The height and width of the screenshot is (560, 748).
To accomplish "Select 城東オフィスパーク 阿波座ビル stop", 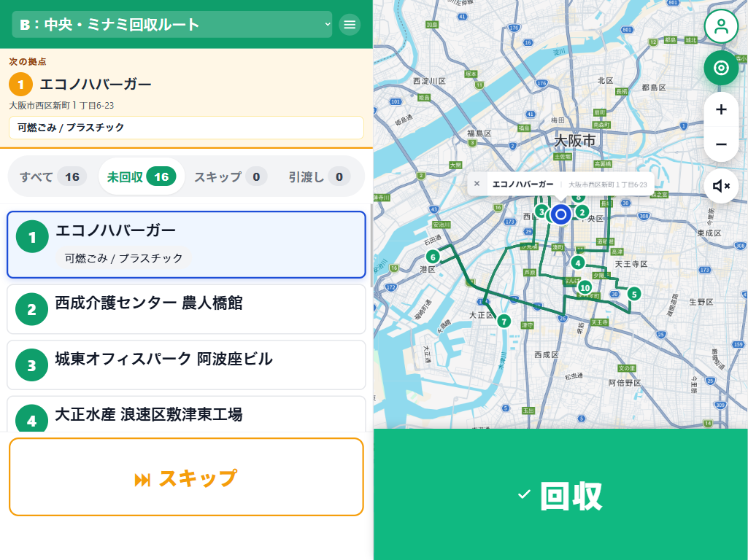I will point(186,365).
